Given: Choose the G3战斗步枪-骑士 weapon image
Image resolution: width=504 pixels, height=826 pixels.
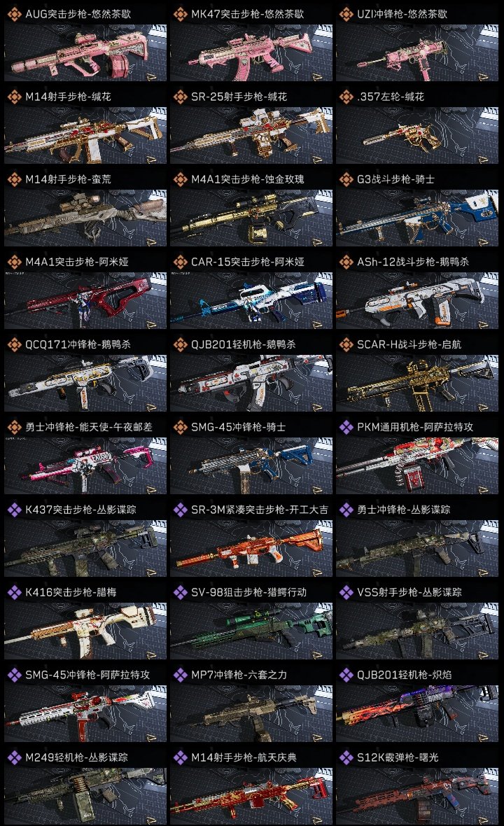Looking at the screenshot, I should tap(417, 218).
